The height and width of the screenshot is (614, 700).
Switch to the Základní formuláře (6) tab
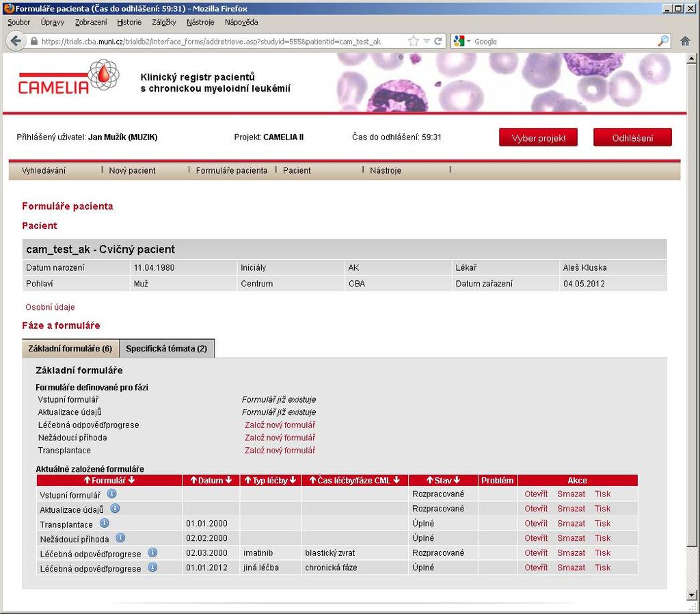point(70,348)
